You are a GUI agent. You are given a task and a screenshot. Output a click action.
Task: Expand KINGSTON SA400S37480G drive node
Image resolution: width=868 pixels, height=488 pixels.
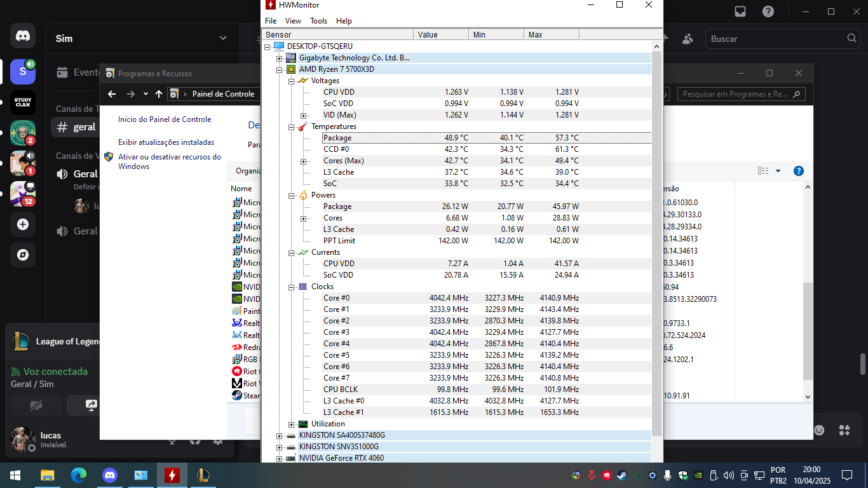click(x=279, y=435)
